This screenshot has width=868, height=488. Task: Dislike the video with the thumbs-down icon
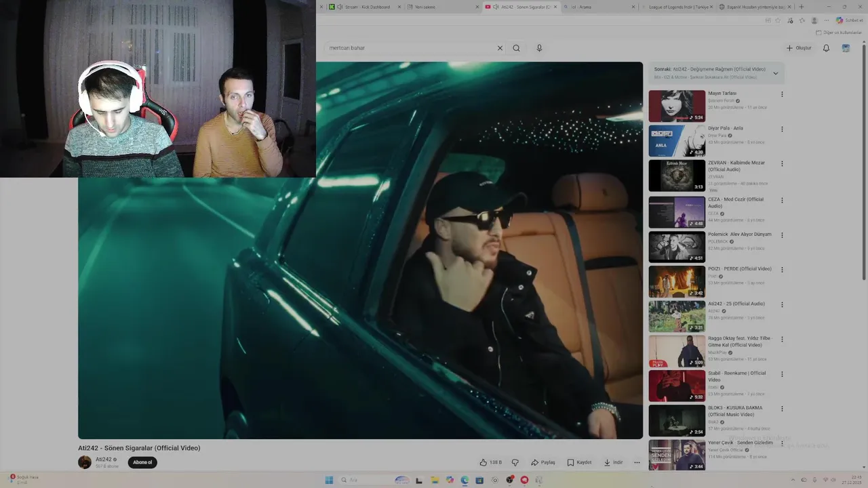(x=515, y=462)
